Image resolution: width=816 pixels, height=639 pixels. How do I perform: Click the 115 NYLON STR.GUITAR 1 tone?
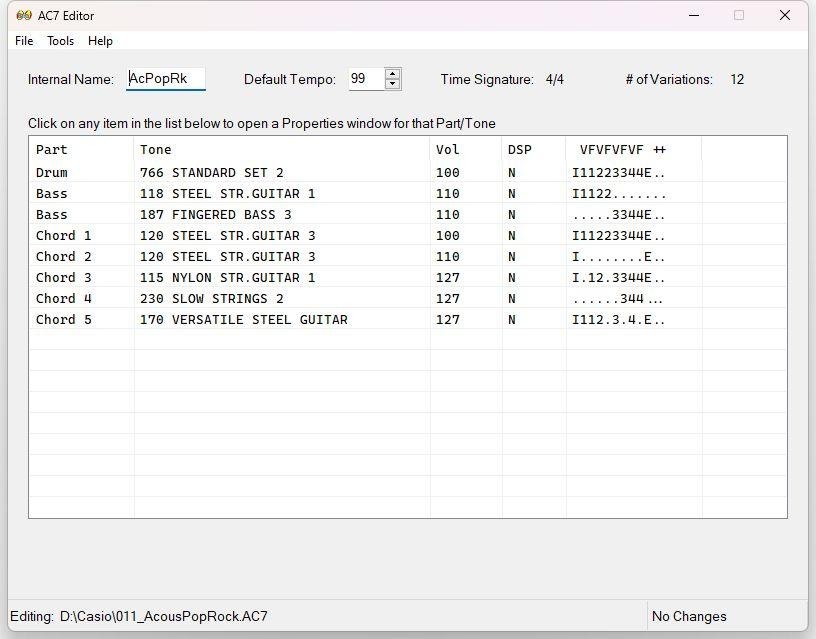coord(227,277)
